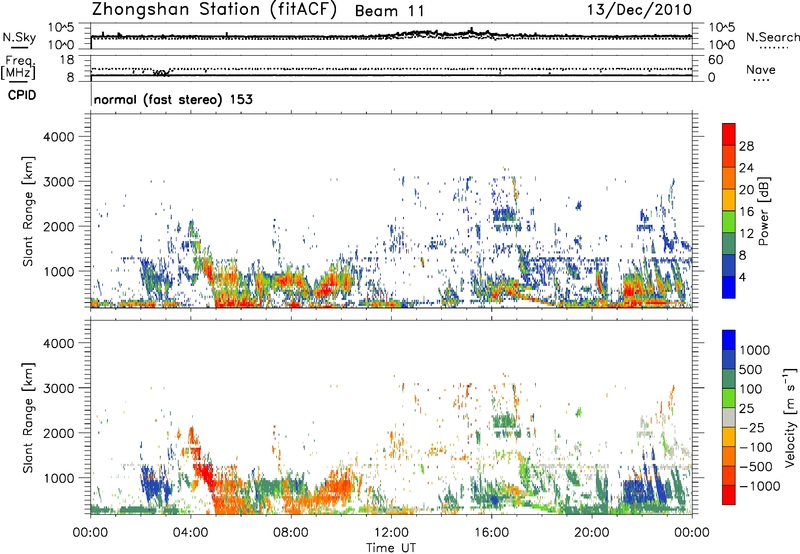Click the gray band in velocity colorbar
Screen dimensions: 800x554
(x=729, y=417)
